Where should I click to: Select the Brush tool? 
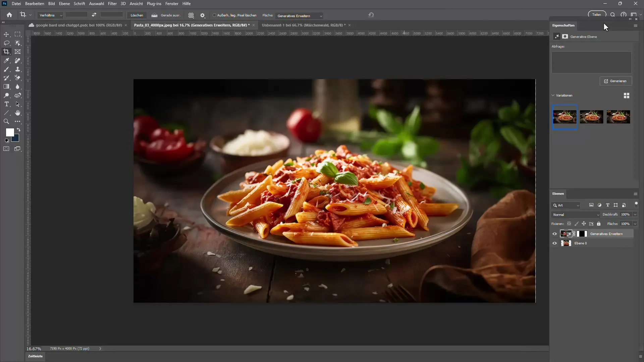click(x=6, y=69)
